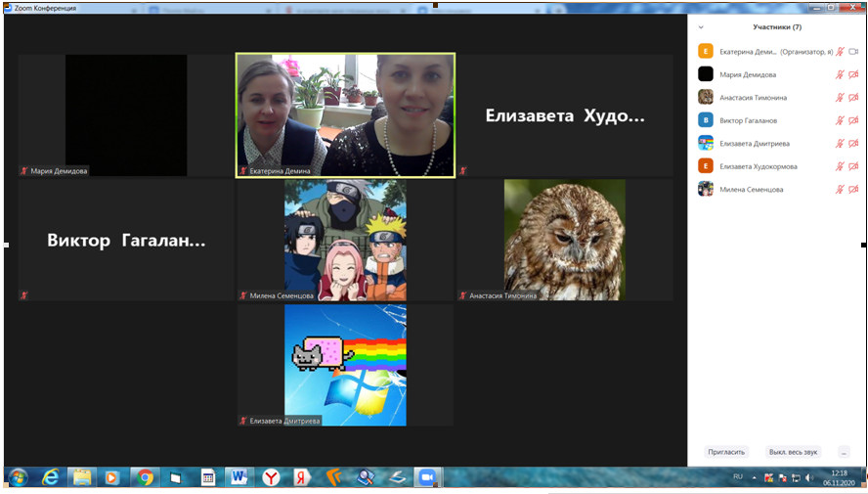Click the muted microphone icon for Елизавета Худокормова

pyautogui.click(x=839, y=166)
